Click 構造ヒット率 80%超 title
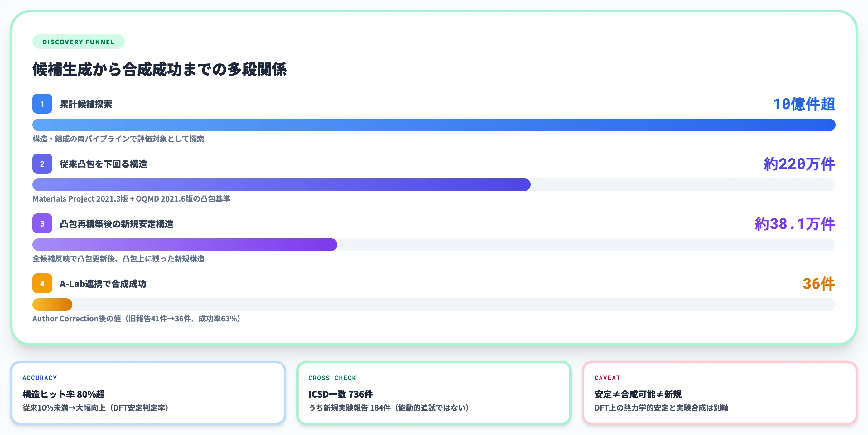Screen dimensions: 868x435 pyautogui.click(x=63, y=394)
